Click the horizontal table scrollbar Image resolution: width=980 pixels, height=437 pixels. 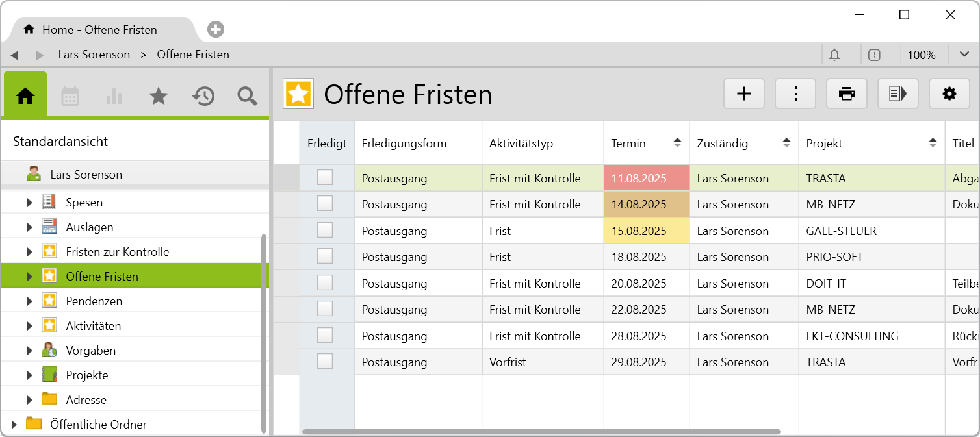(x=541, y=431)
